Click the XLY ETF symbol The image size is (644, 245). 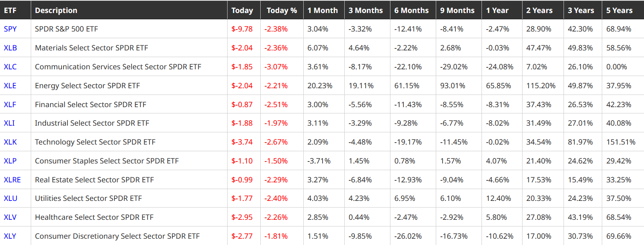[10, 236]
